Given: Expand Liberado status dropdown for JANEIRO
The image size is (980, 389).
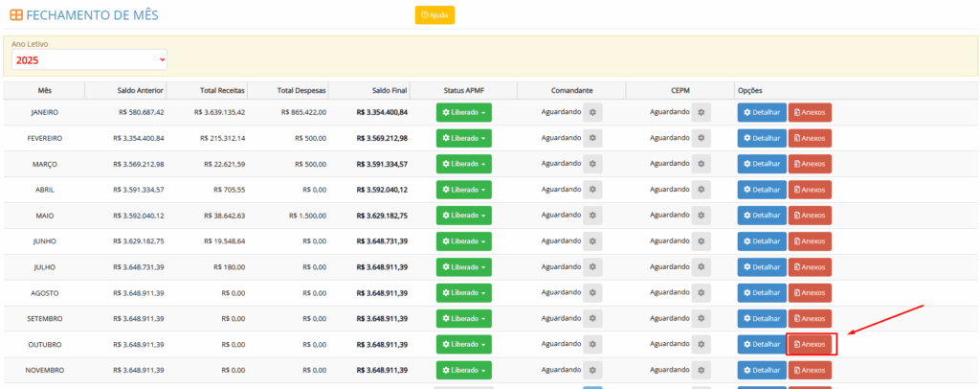Looking at the screenshot, I should (463, 112).
